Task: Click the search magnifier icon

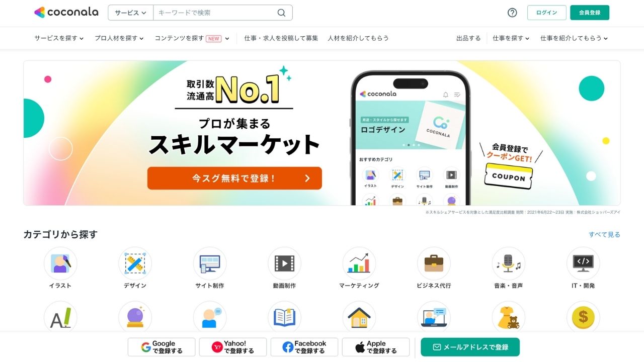Action: pos(281,13)
